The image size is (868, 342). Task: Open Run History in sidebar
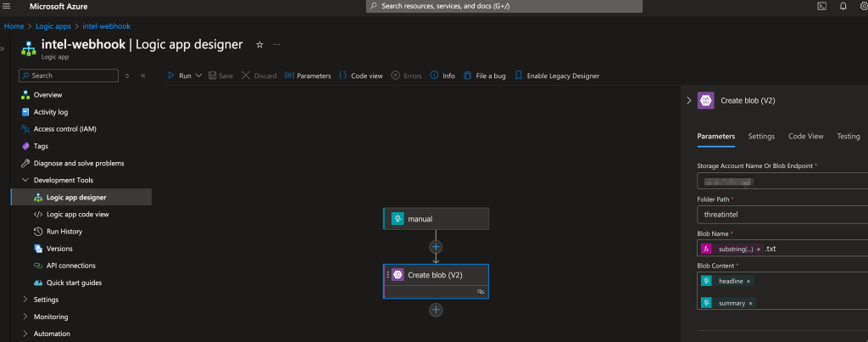pyautogui.click(x=64, y=231)
